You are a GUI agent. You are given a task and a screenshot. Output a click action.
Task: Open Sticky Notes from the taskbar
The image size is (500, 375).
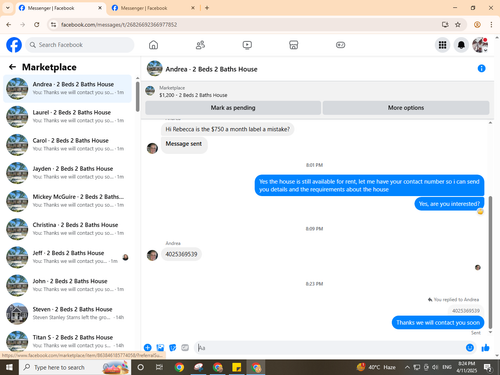click(x=236, y=367)
